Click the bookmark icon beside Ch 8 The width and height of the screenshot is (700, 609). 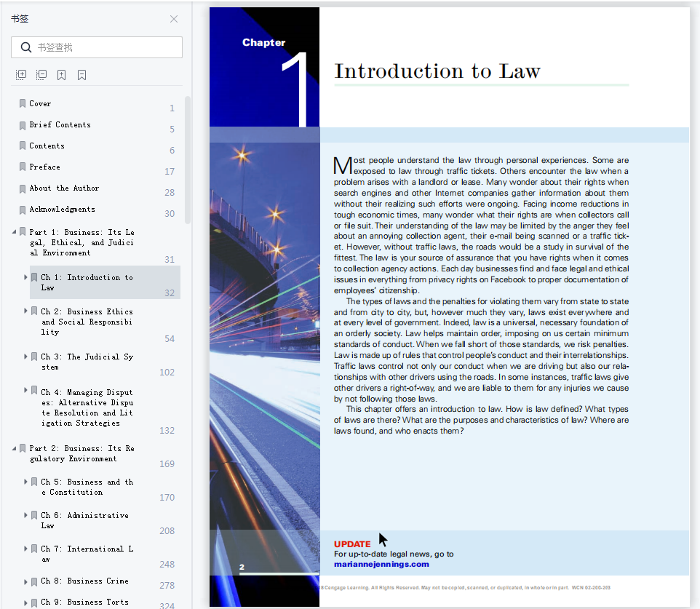click(x=34, y=581)
